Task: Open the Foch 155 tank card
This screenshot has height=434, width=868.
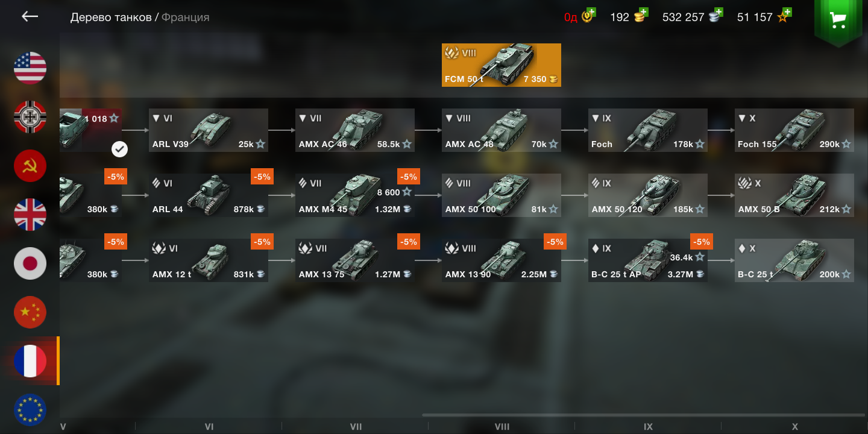Action: 794,130
